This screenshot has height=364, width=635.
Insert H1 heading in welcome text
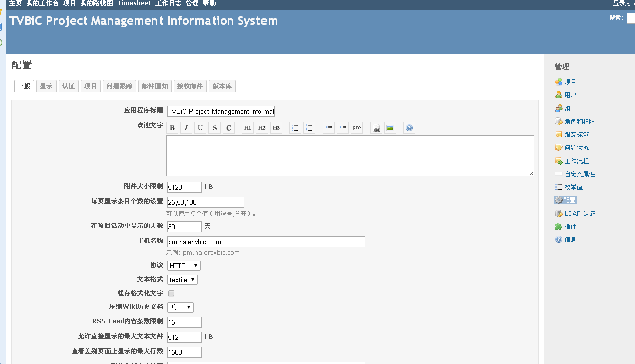[248, 128]
